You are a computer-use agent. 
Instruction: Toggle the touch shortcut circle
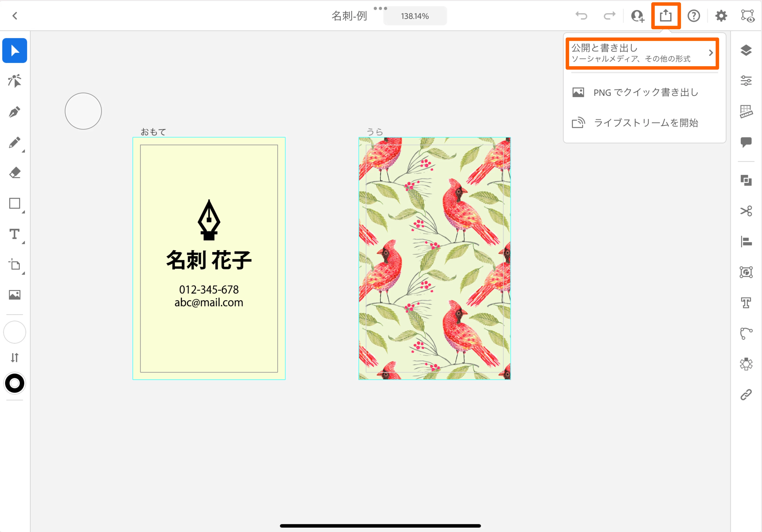tap(83, 111)
